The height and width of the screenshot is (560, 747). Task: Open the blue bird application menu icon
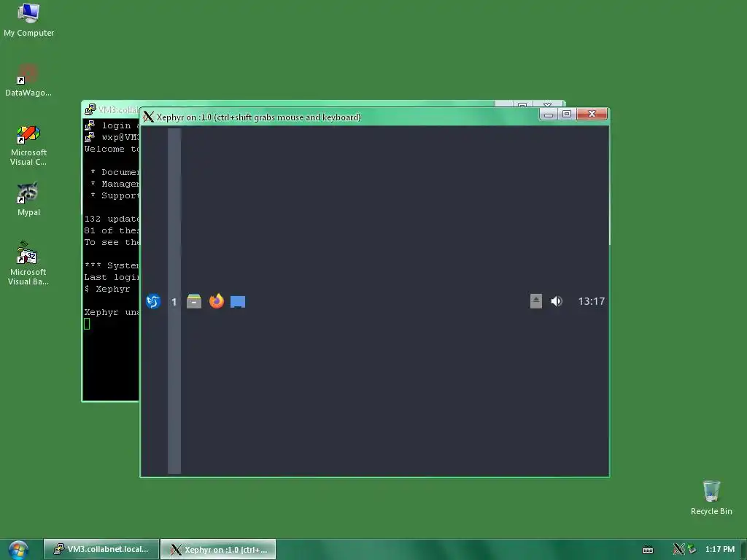(x=153, y=301)
